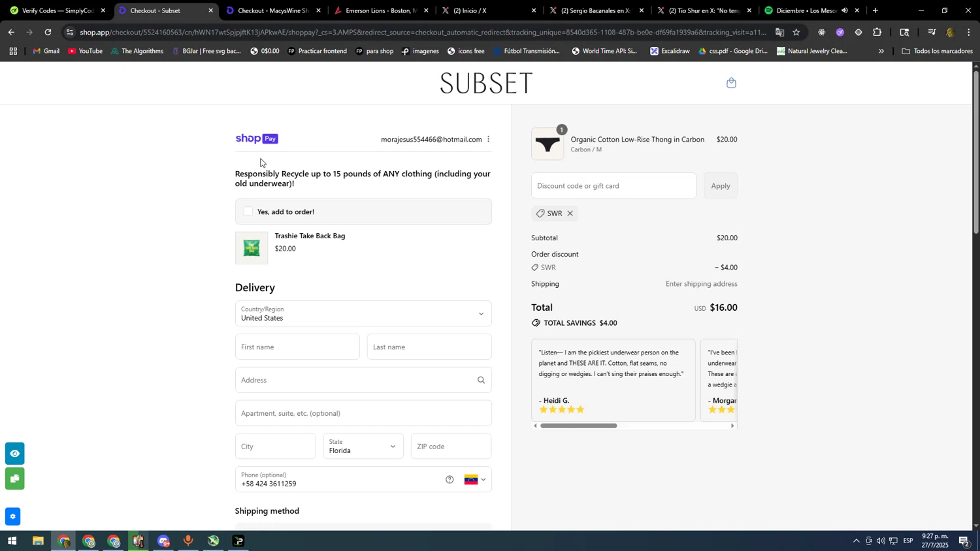The height and width of the screenshot is (551, 980).
Task: Focus the Last name field
Action: [x=429, y=347]
